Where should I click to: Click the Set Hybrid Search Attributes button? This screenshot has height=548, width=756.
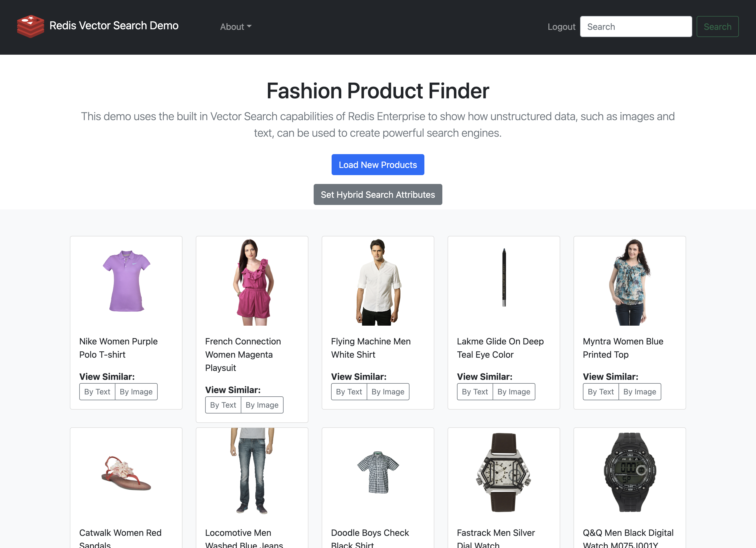[x=378, y=194]
